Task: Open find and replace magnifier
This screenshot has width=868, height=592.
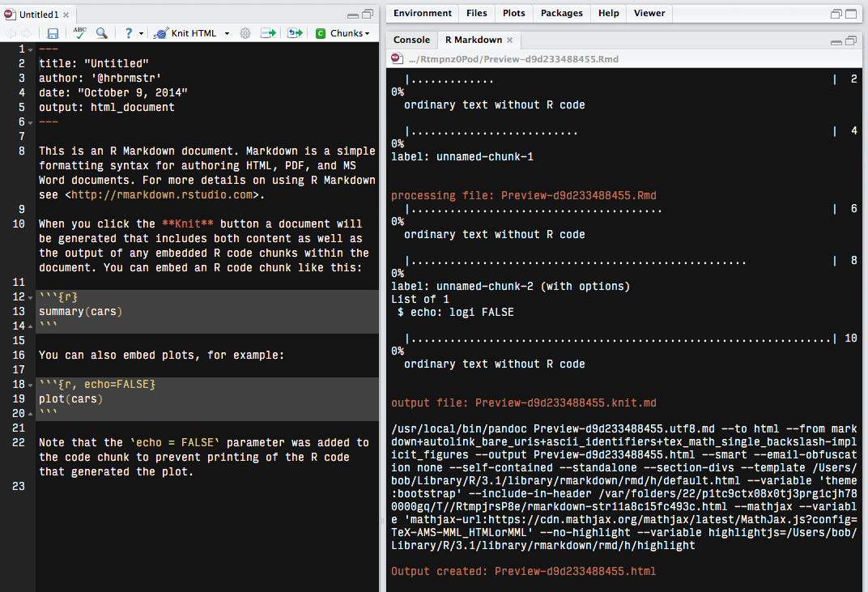Action: pos(102,33)
